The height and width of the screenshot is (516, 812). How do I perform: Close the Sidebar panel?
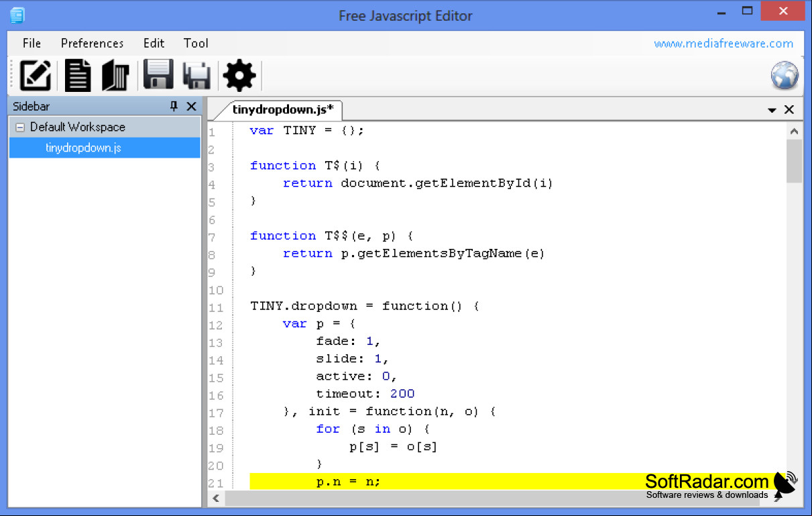(191, 106)
